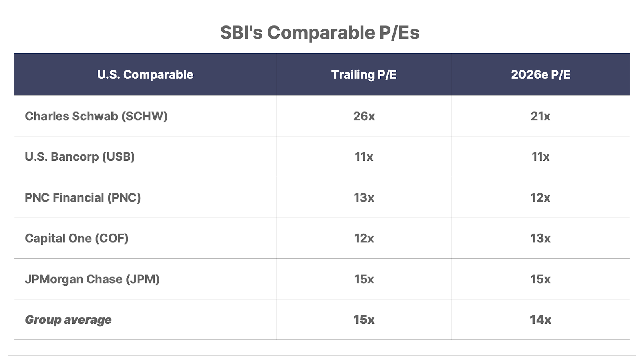Select Schwab's 21x 2026e P/E cell
Viewport: 644px width, 362px height.
click(x=541, y=116)
